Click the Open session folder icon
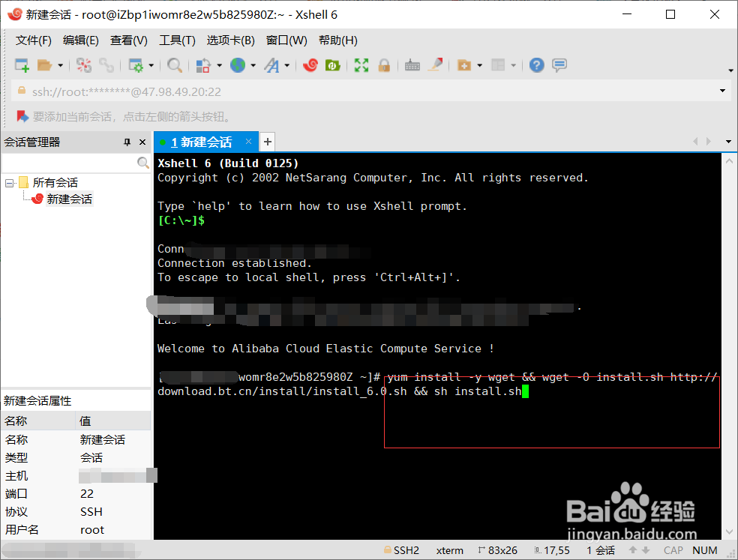 (x=44, y=65)
